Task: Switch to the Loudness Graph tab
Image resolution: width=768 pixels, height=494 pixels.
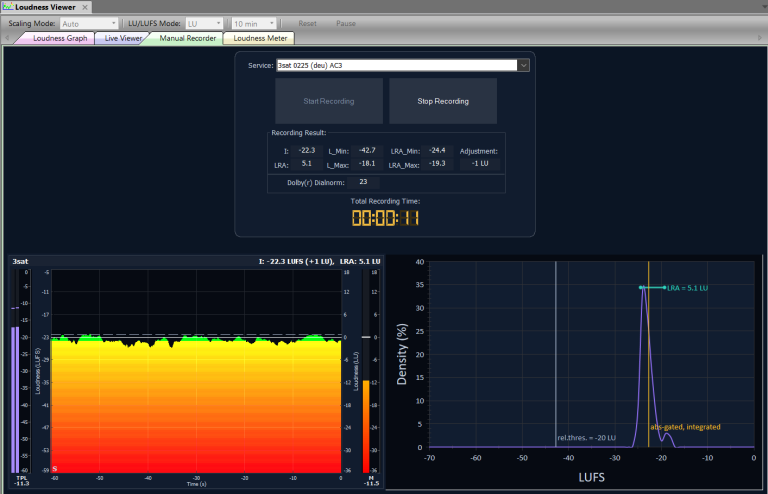Action: point(60,38)
